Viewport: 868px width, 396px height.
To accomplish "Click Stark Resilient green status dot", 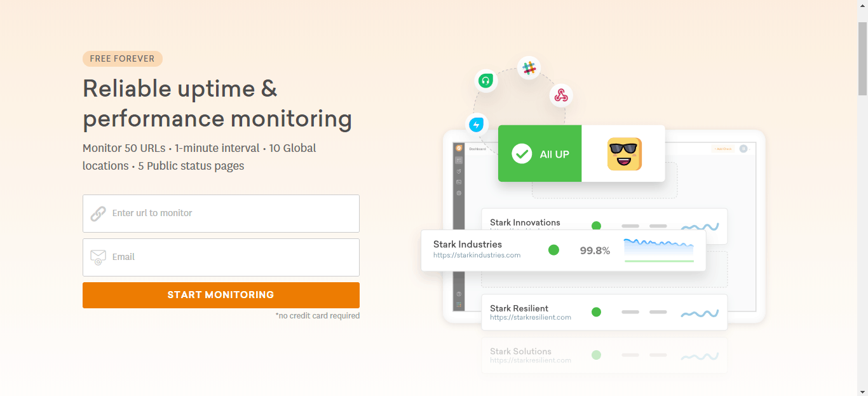I will tap(596, 312).
